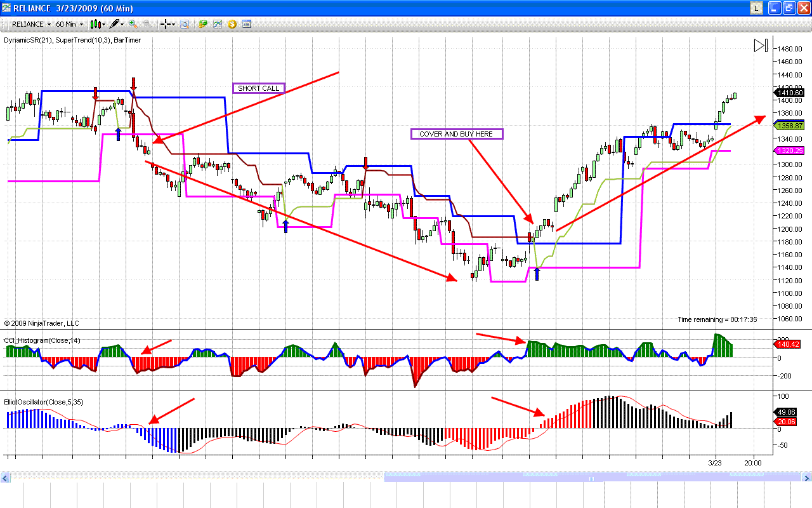Select the drawing tools pen icon
This screenshot has width=812, height=508.
tap(114, 24)
